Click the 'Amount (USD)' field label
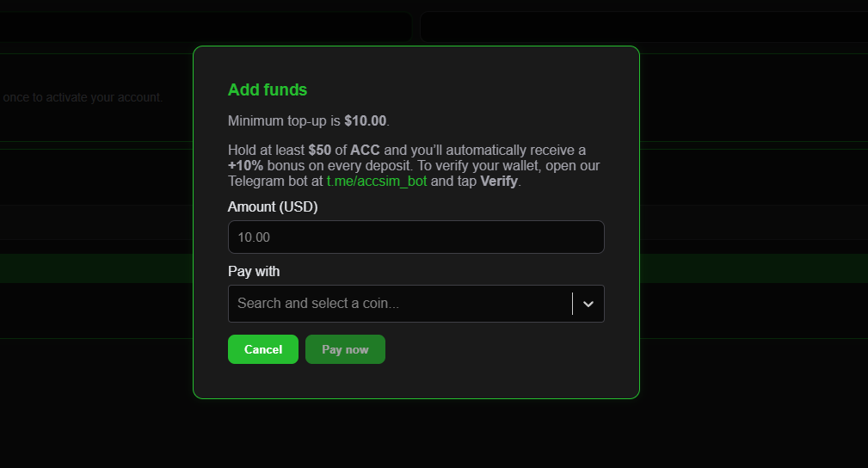 (x=273, y=206)
